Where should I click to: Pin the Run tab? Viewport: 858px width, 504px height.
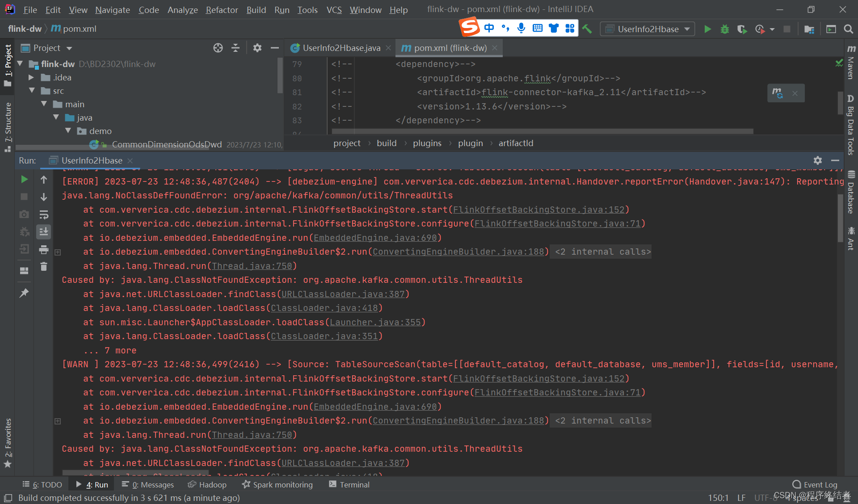pos(24,293)
